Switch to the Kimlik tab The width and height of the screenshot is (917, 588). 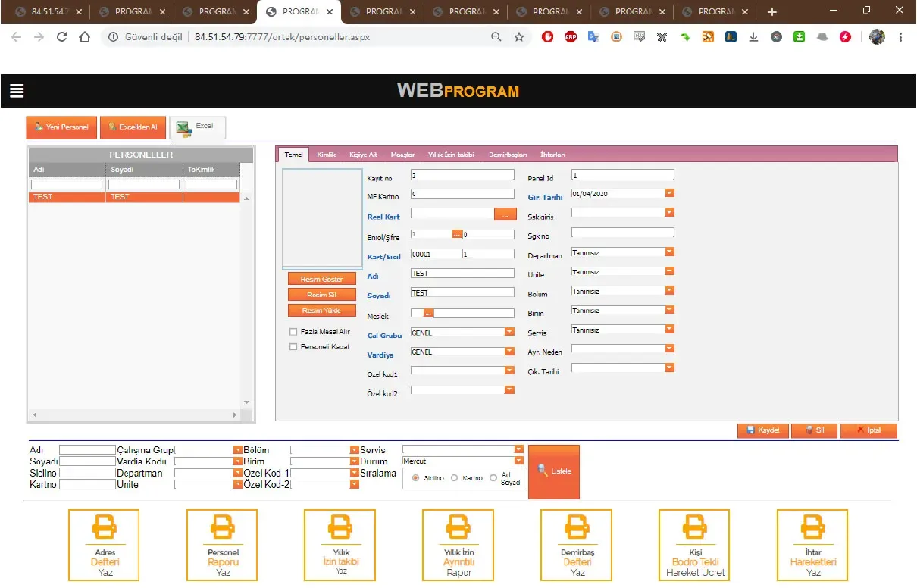click(x=327, y=155)
